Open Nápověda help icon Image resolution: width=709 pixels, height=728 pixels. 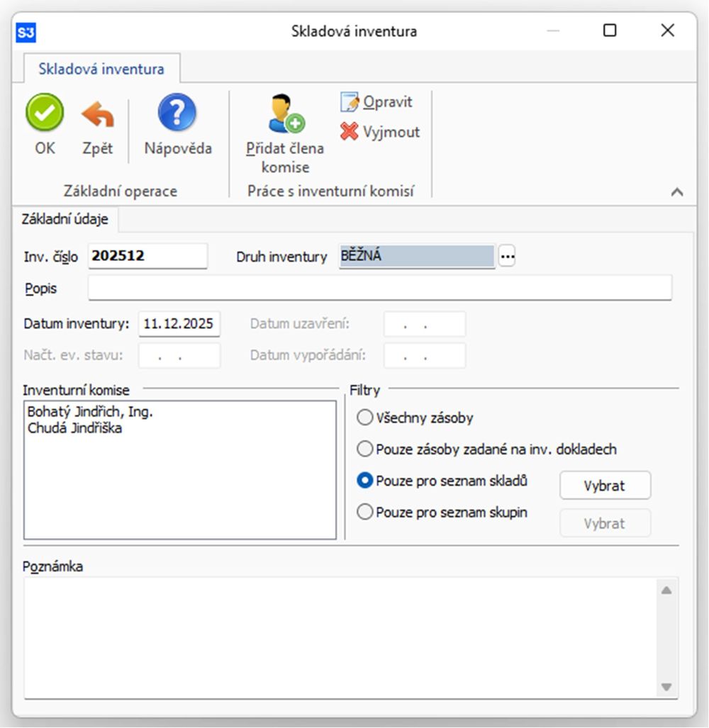[x=177, y=113]
